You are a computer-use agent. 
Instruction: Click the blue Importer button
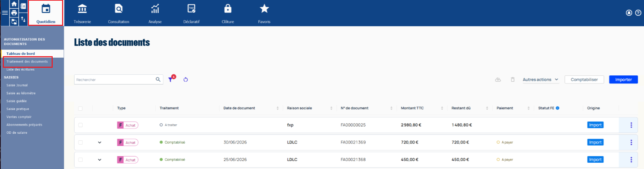[623, 80]
